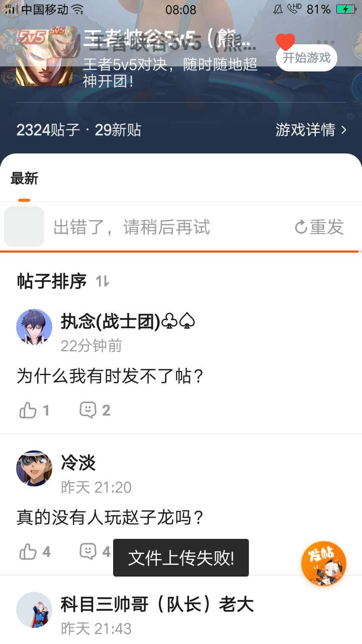362x644 pixels.
Task: Select the 最新 tab
Action: 24,178
